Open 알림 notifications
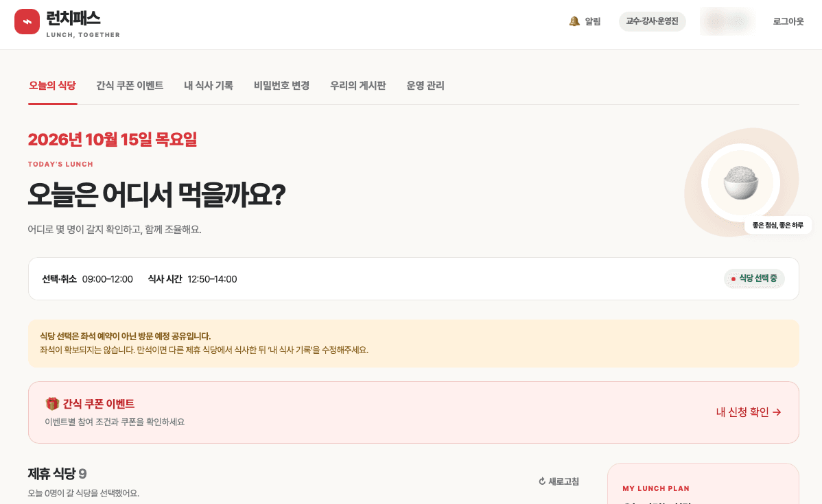822x504 pixels. coord(585,21)
